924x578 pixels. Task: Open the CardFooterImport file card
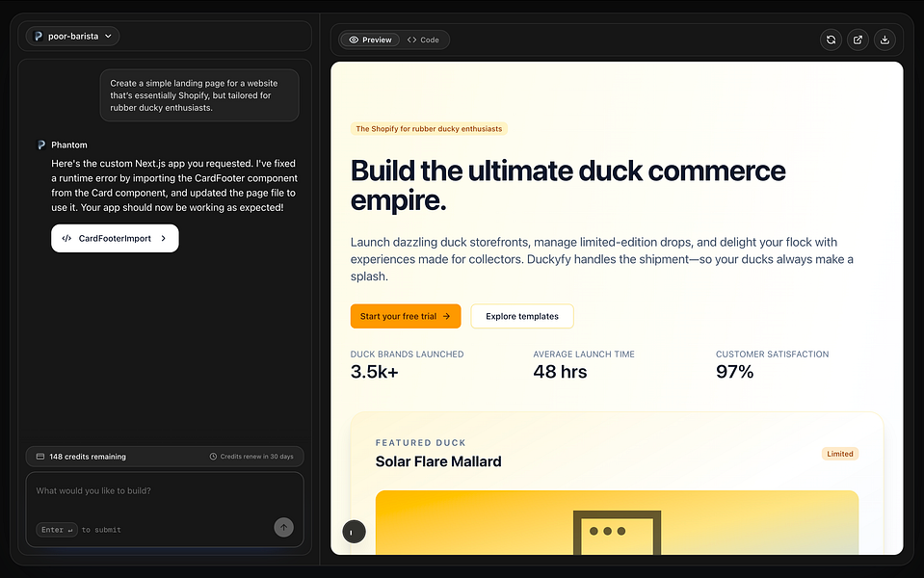(x=115, y=238)
